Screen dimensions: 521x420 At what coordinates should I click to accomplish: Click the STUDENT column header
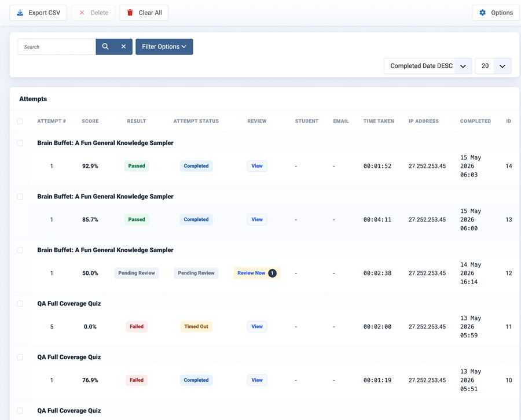(x=307, y=121)
